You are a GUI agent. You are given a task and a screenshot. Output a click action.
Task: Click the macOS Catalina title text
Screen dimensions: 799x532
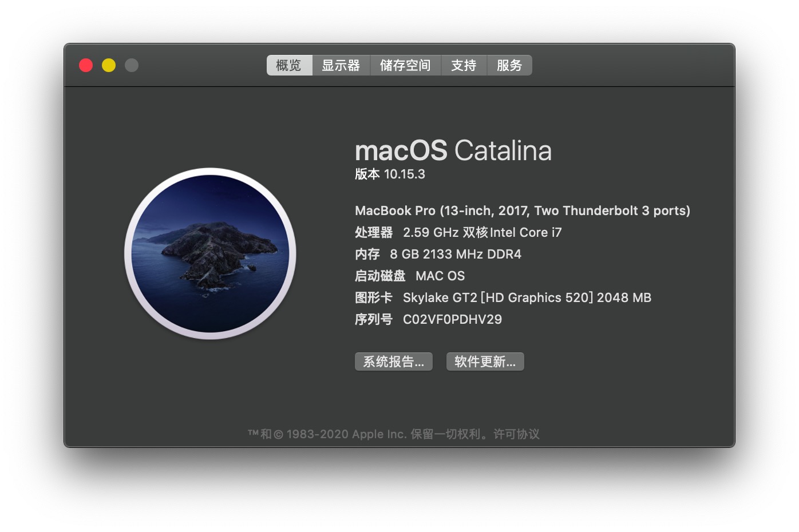(x=453, y=151)
